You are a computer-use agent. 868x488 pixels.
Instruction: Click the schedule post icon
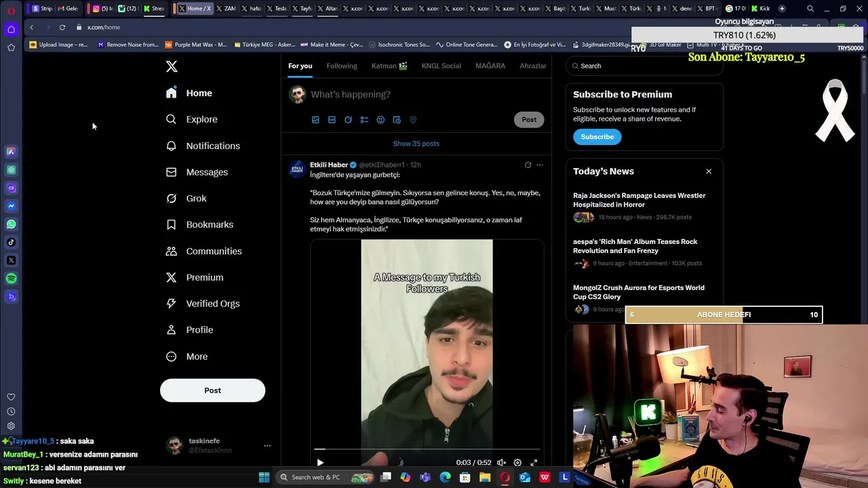pyautogui.click(x=397, y=120)
